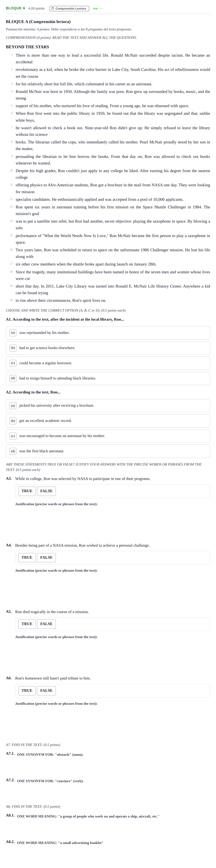The image size is (216, 868).
Task: Mark A3 statement as FALSE
Action: [x=46, y=491]
